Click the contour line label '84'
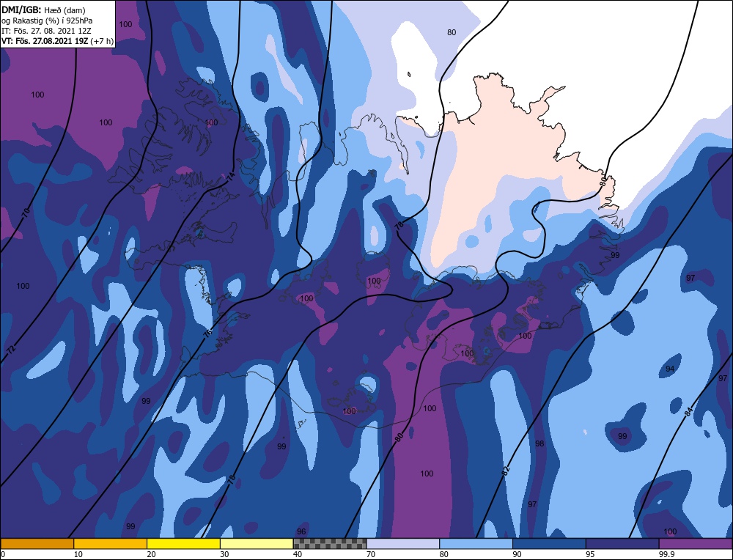Screen dimensions: 733x560 [x=688, y=413]
